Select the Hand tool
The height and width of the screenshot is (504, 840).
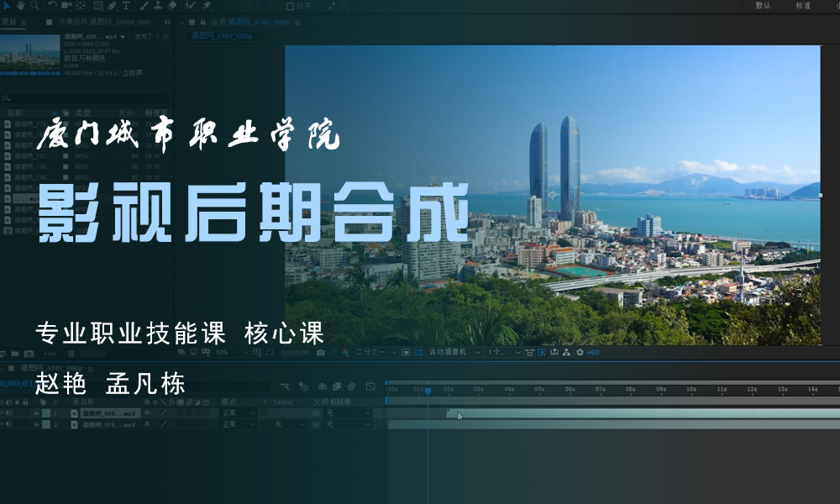(x=20, y=5)
